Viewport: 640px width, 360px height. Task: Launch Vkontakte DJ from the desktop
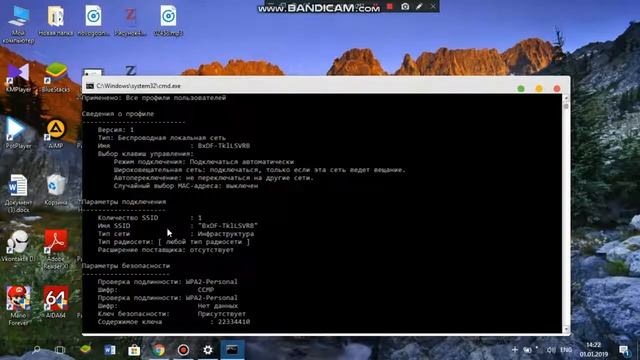[18, 246]
